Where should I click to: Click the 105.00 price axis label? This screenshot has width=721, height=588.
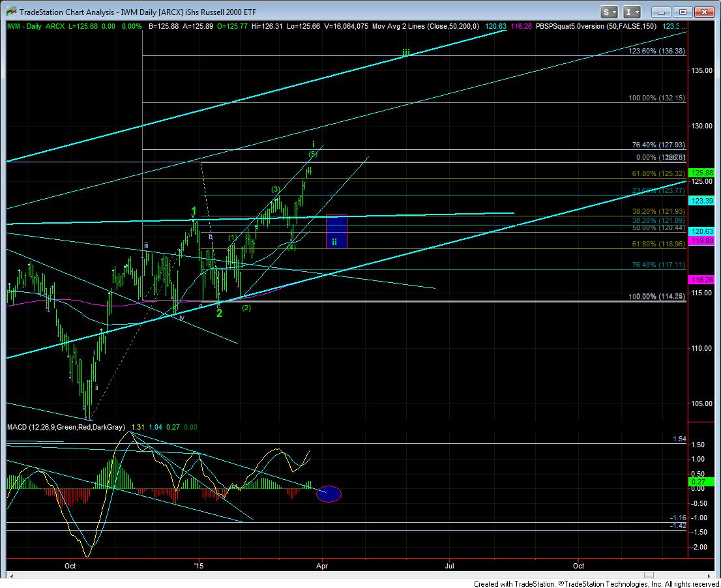coord(701,404)
